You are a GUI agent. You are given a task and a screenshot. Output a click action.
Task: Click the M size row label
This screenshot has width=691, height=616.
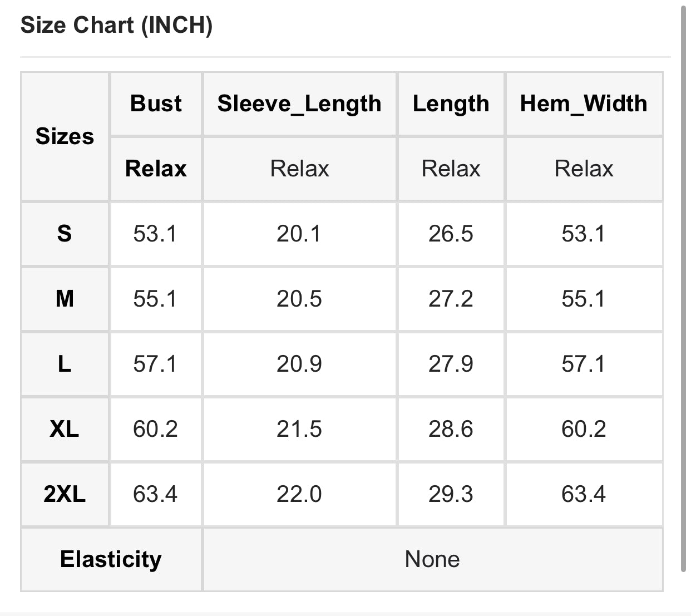point(65,299)
